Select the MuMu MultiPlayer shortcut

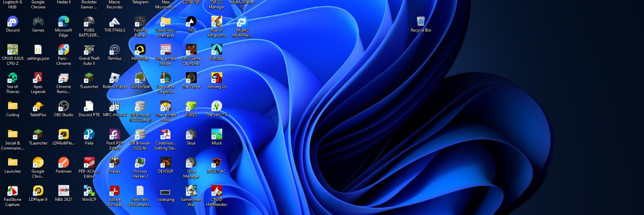(x=242, y=21)
